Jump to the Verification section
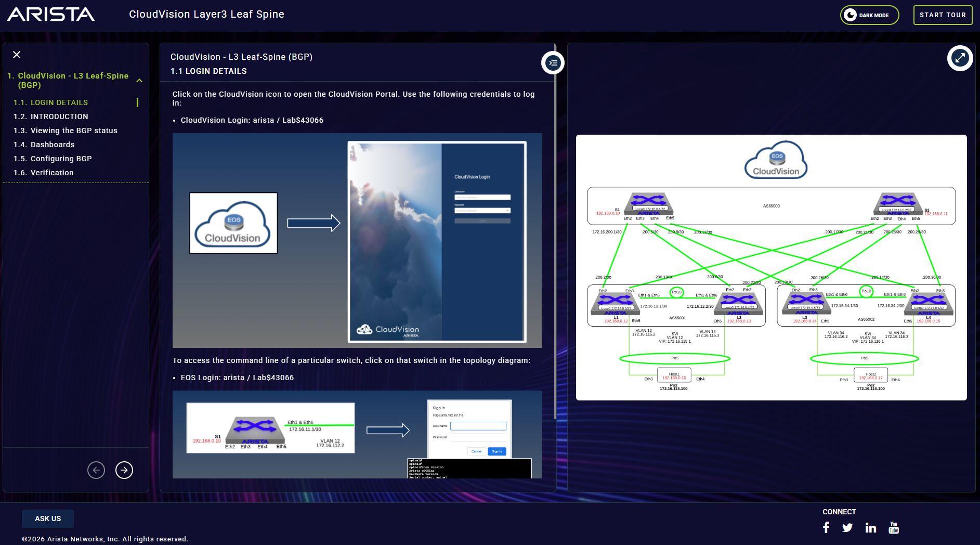 click(51, 173)
